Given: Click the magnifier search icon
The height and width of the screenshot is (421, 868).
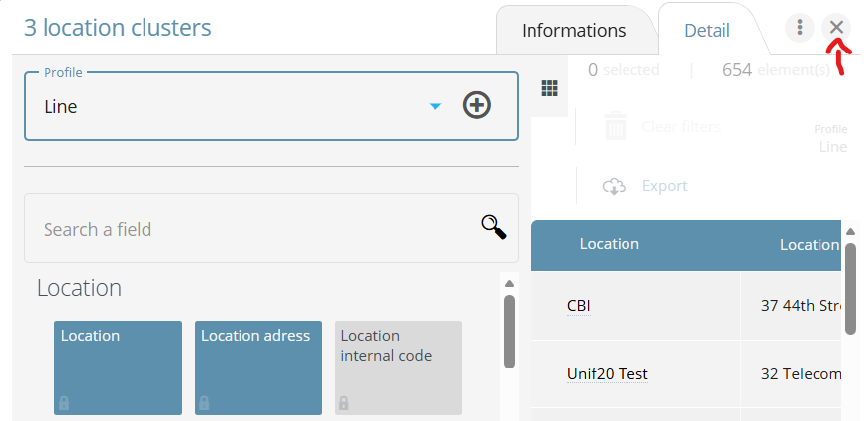Looking at the screenshot, I should pos(494,228).
